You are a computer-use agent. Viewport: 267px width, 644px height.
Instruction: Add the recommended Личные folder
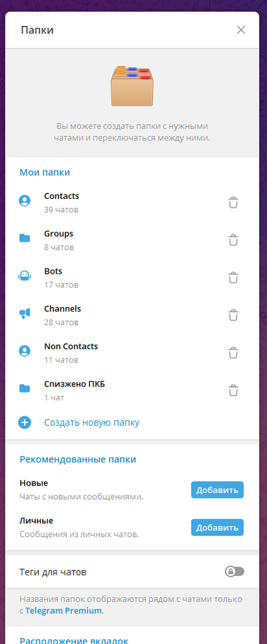tap(218, 527)
